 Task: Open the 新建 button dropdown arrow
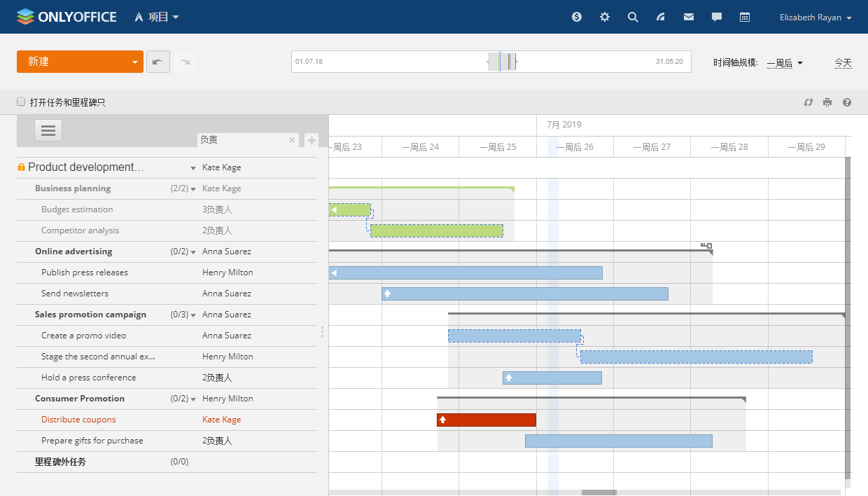[135, 62]
